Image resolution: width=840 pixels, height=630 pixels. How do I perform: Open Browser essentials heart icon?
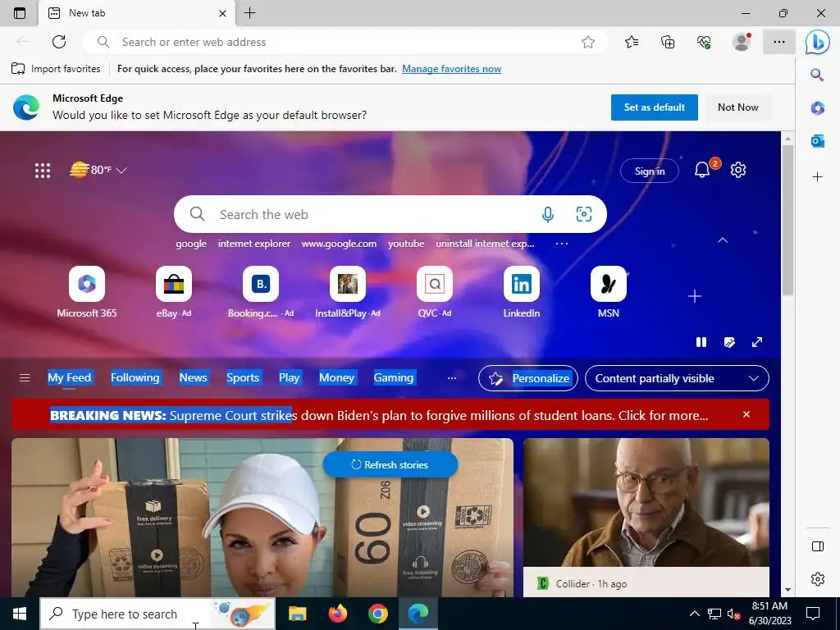(704, 42)
